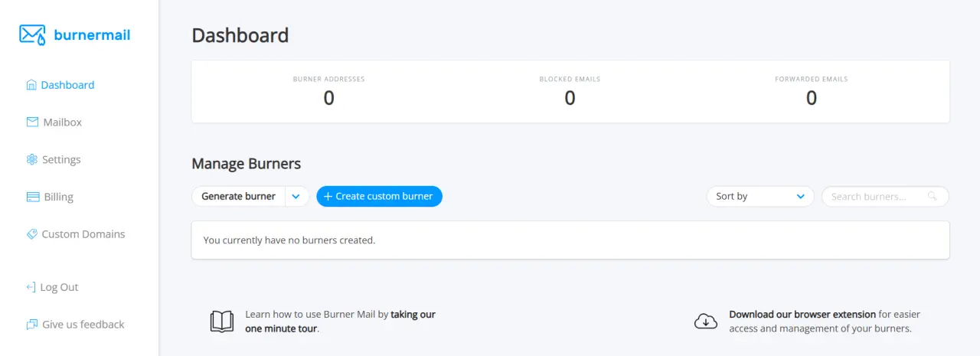980x356 pixels.
Task: Click the Settings gear icon
Action: tap(31, 159)
